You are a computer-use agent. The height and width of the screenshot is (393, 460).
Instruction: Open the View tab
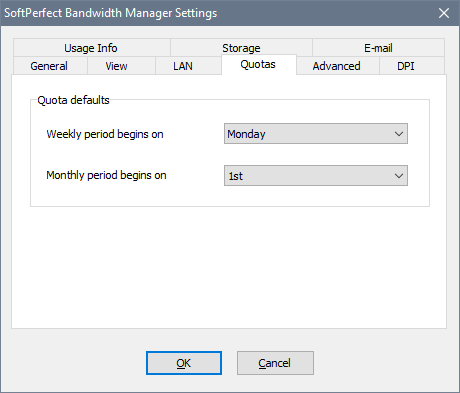click(121, 66)
